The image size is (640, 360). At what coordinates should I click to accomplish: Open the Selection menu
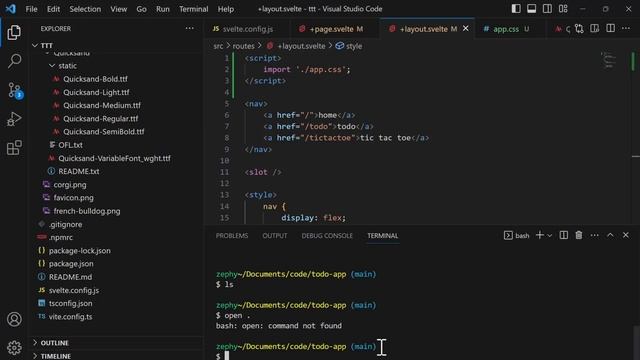click(85, 9)
